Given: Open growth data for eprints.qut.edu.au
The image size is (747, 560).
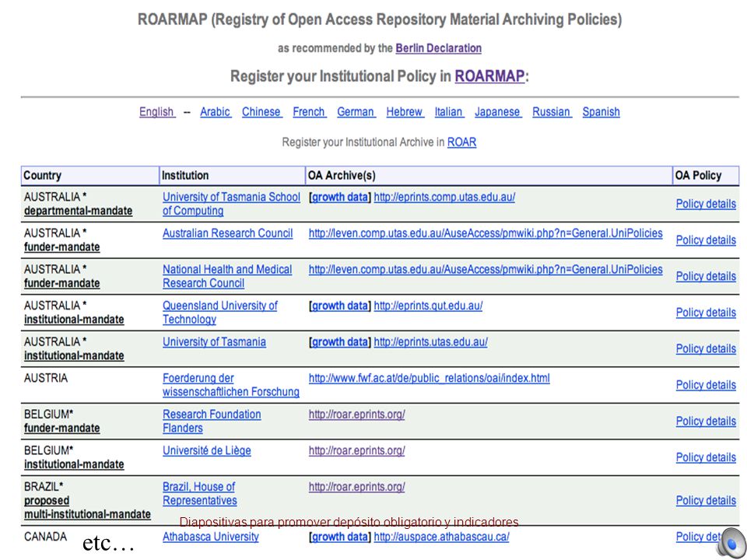Looking at the screenshot, I should pos(340,306).
